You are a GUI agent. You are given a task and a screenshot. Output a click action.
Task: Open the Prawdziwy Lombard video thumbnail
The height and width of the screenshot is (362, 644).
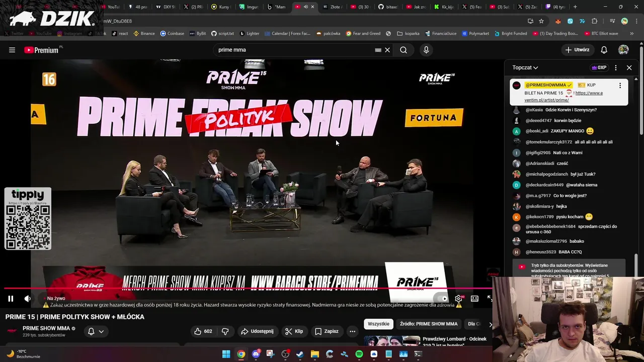(392, 341)
